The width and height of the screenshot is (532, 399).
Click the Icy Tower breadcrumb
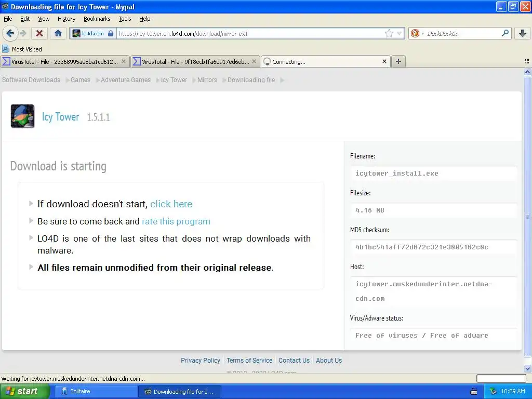point(174,79)
